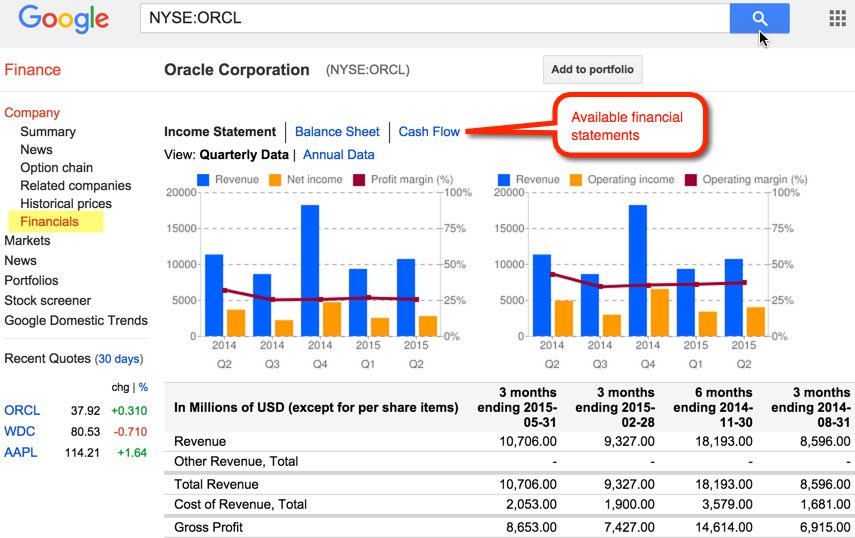
Task: Click maroon Profit margin legend swatch
Action: tap(359, 180)
